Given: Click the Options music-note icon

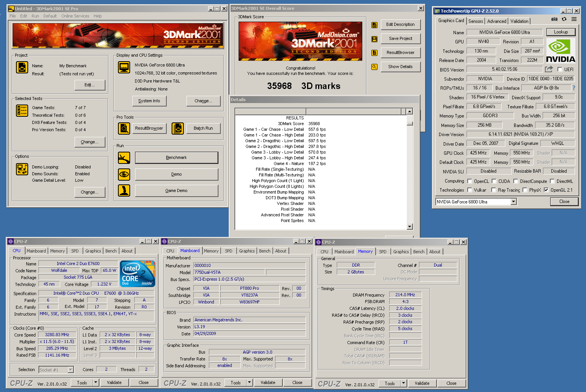Looking at the screenshot, I should (22, 169).
